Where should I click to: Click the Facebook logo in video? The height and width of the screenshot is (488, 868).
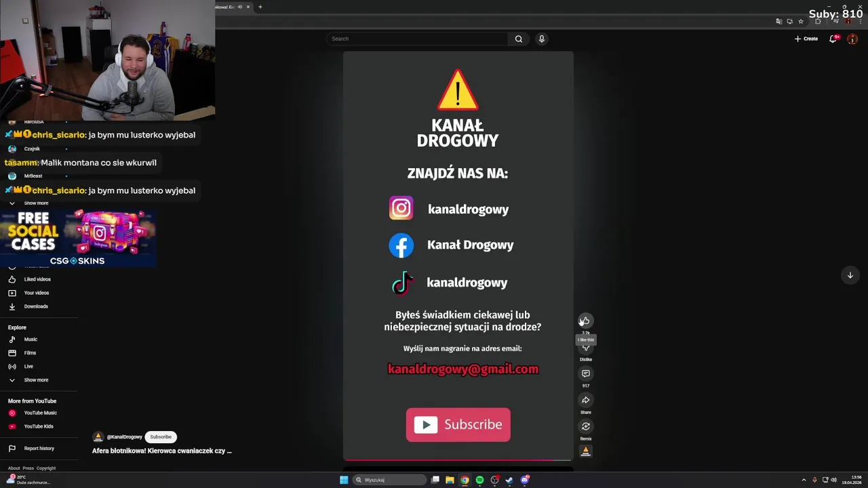[401, 245]
